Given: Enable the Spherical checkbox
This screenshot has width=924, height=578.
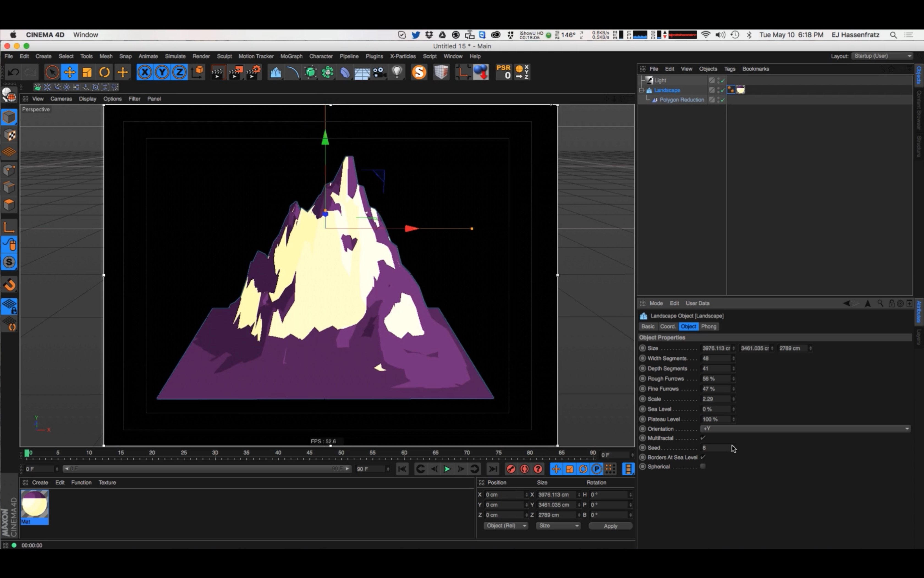Looking at the screenshot, I should click(703, 466).
